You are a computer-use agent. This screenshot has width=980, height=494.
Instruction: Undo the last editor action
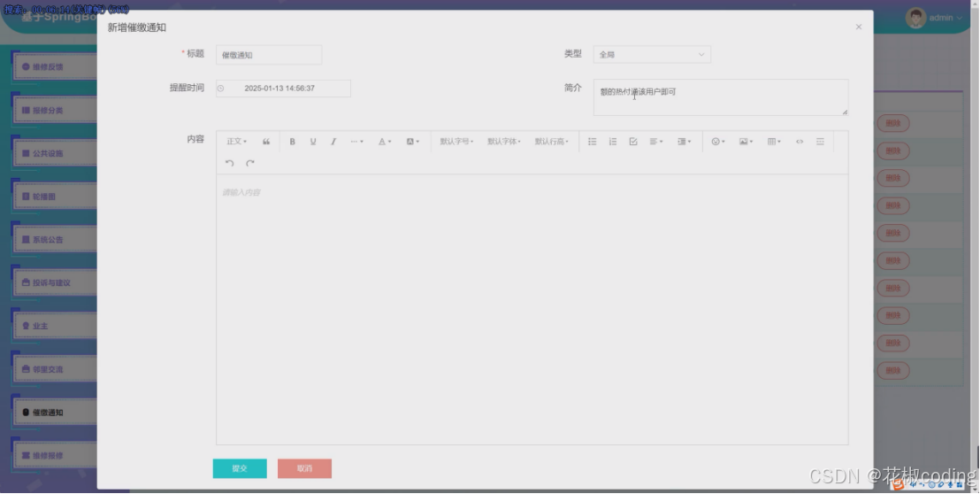(x=229, y=163)
